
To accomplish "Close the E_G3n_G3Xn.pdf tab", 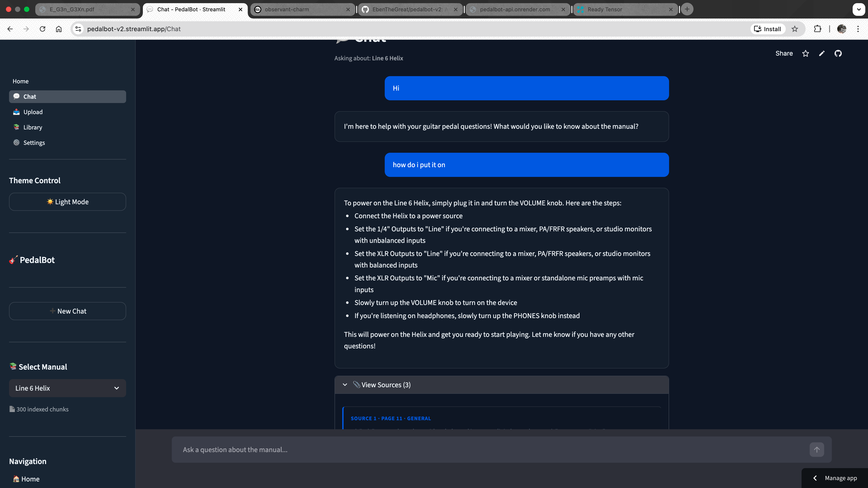I will pyautogui.click(x=133, y=9).
